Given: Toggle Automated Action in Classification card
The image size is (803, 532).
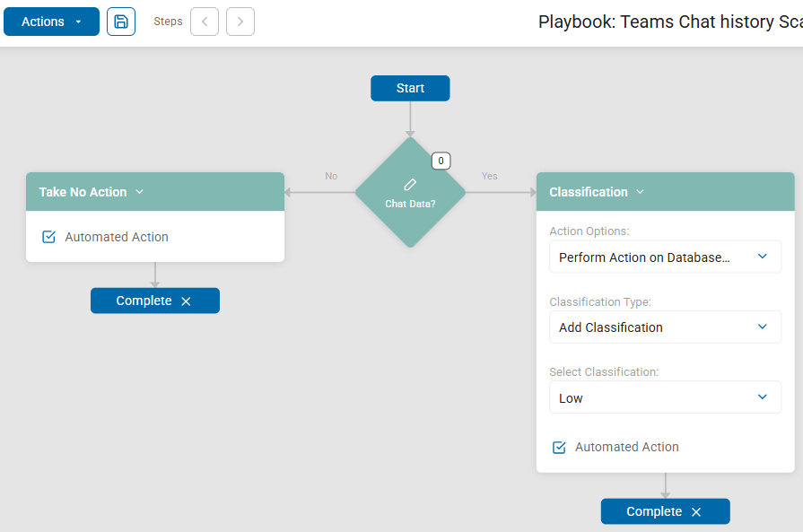Looking at the screenshot, I should click(x=559, y=448).
